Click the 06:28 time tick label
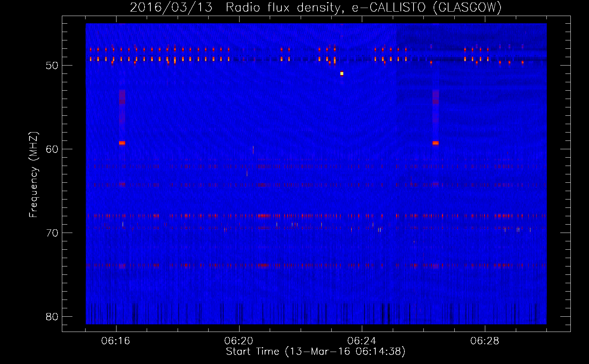Viewport: 589px width, 364px height. coord(485,341)
